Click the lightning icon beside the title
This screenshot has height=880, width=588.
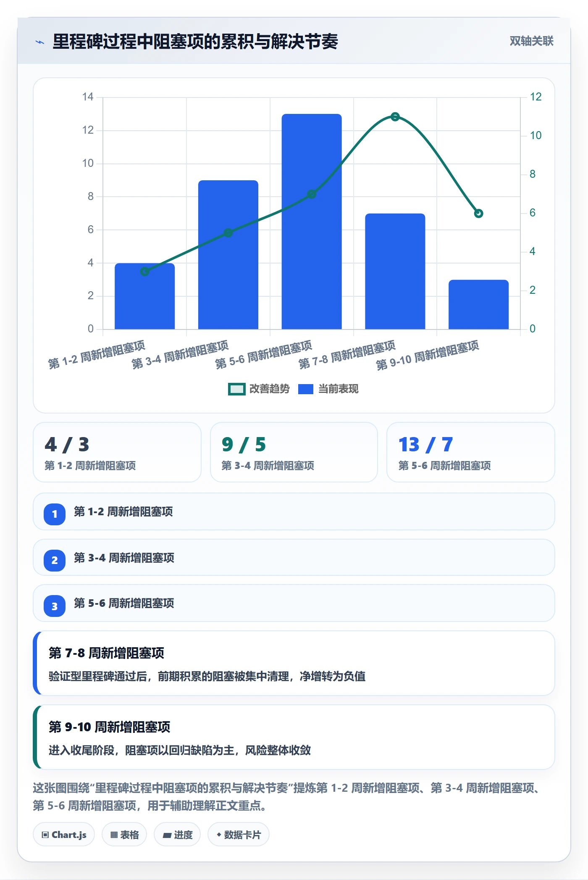[x=40, y=42]
